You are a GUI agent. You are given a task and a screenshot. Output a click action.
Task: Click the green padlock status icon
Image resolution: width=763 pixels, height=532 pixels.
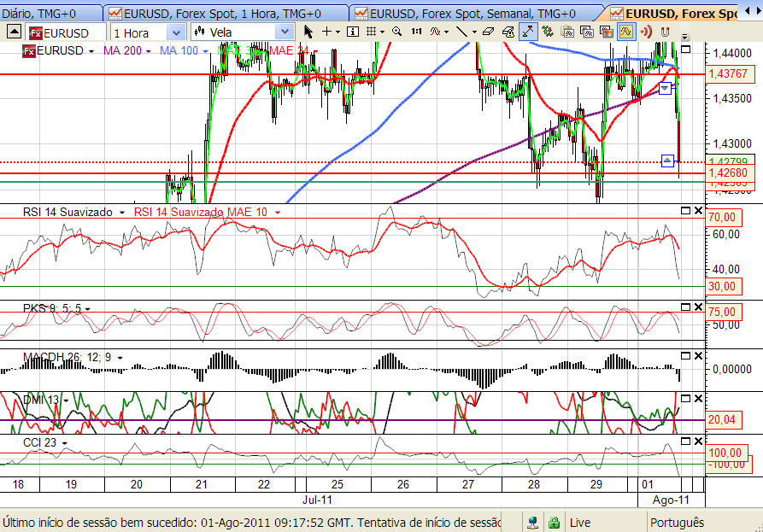(554, 523)
